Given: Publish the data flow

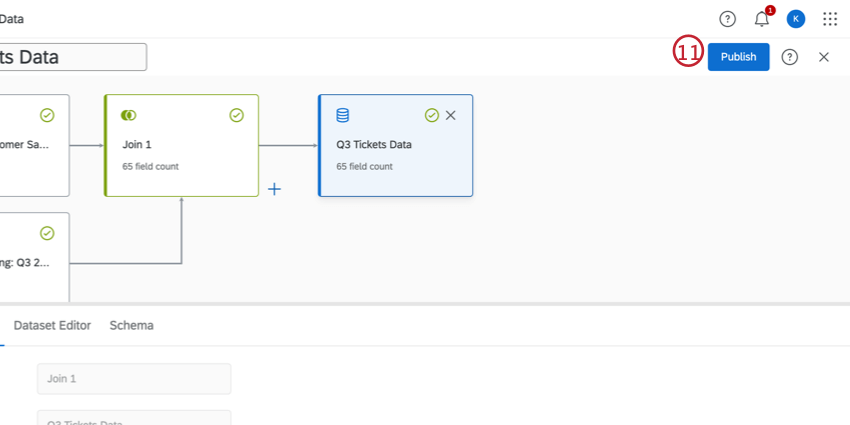Looking at the screenshot, I should [738, 57].
